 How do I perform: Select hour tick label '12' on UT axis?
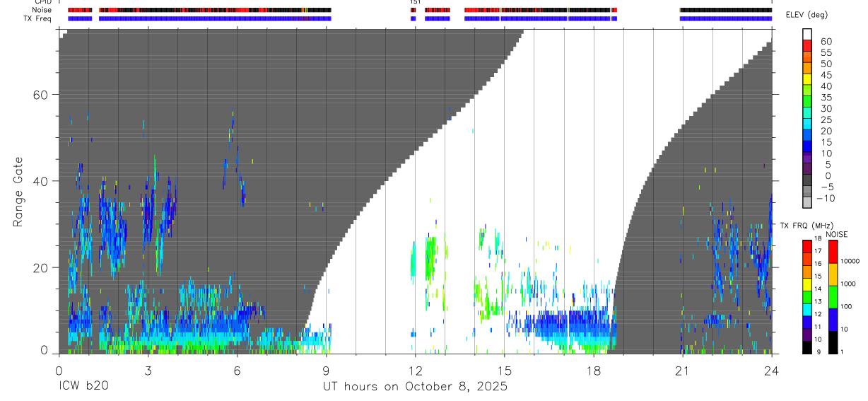pos(415,370)
